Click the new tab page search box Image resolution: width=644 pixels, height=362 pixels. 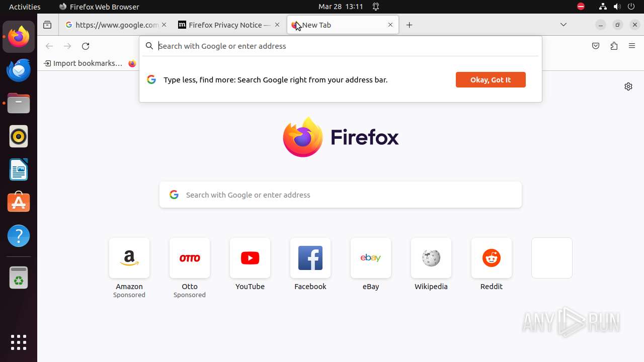click(x=341, y=195)
